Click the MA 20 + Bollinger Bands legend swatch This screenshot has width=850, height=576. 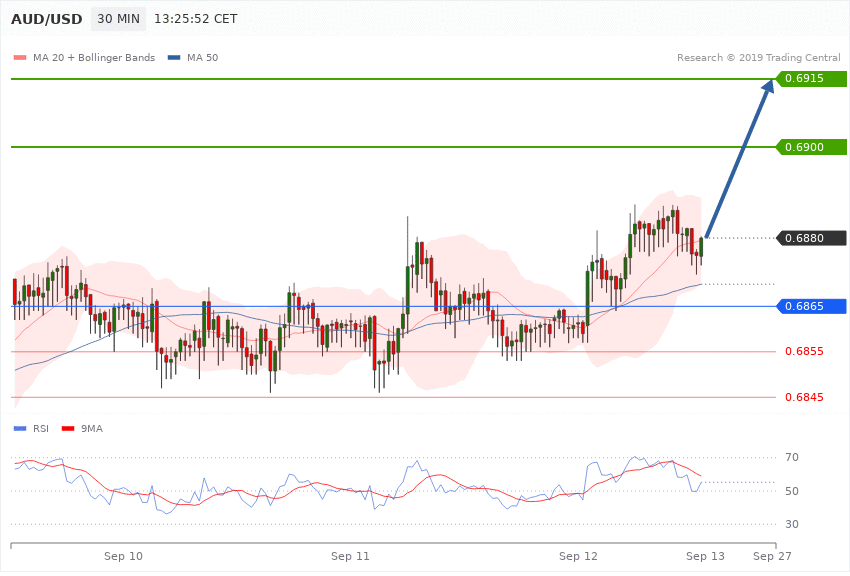pyautogui.click(x=20, y=57)
